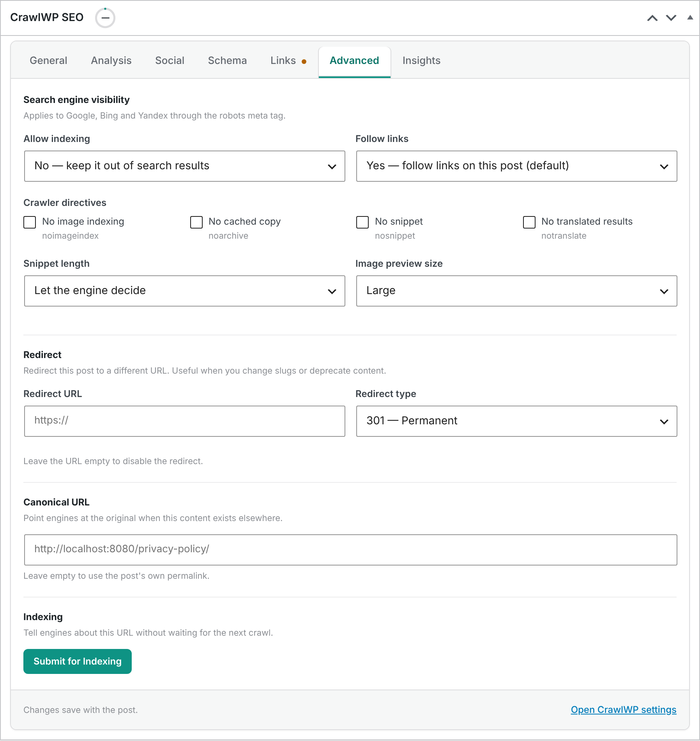Switch to the General tab
700x741 pixels.
pos(48,60)
